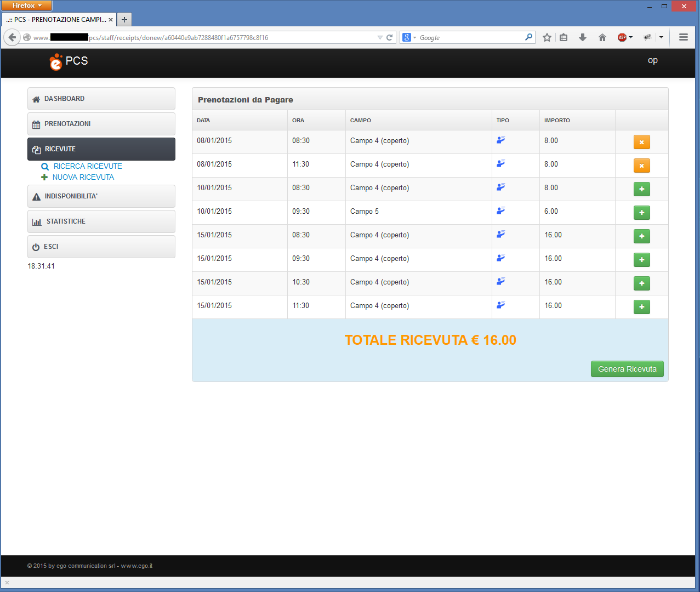Select the Ricevute menu item
This screenshot has height=592, width=700.
pos(101,149)
